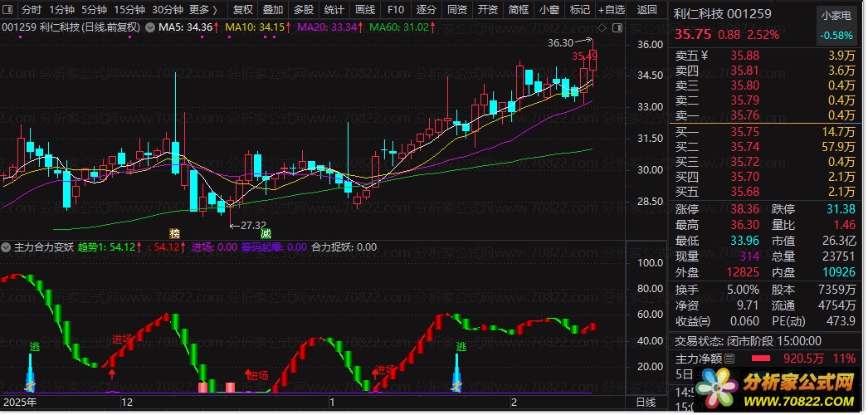Open the 更多 periods dropdown
868x415 pixels.
coord(203,10)
